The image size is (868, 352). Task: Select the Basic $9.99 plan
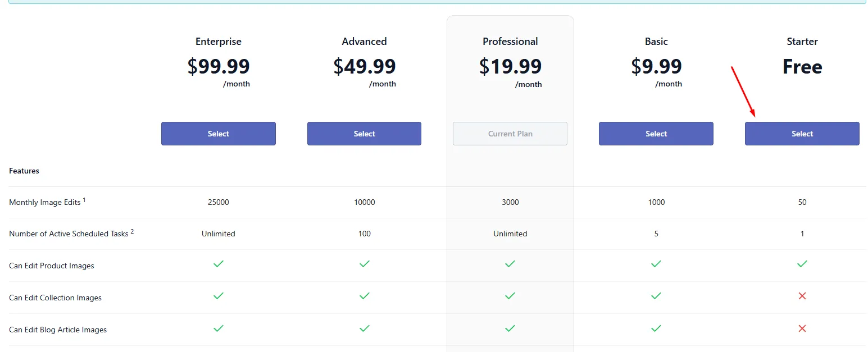(656, 134)
